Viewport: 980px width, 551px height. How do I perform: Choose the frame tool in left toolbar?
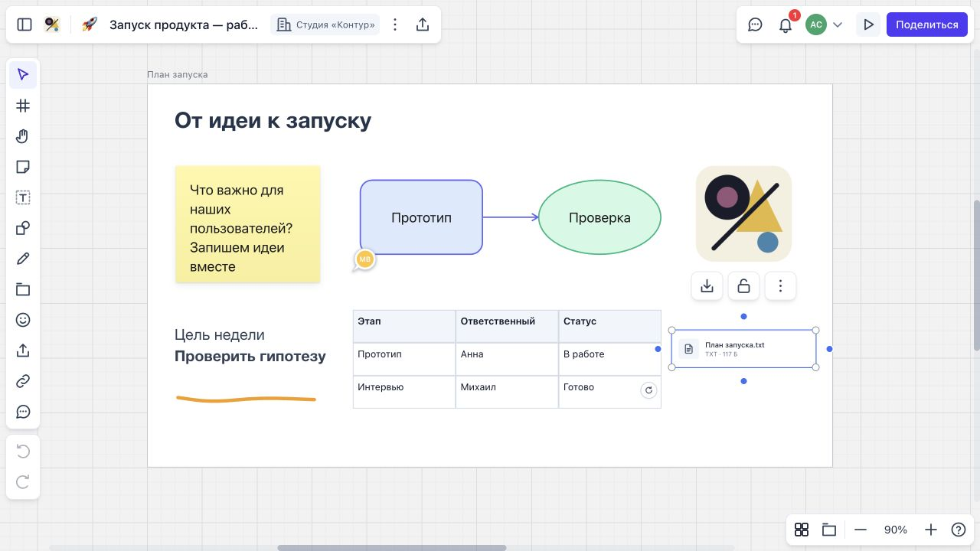point(23,106)
